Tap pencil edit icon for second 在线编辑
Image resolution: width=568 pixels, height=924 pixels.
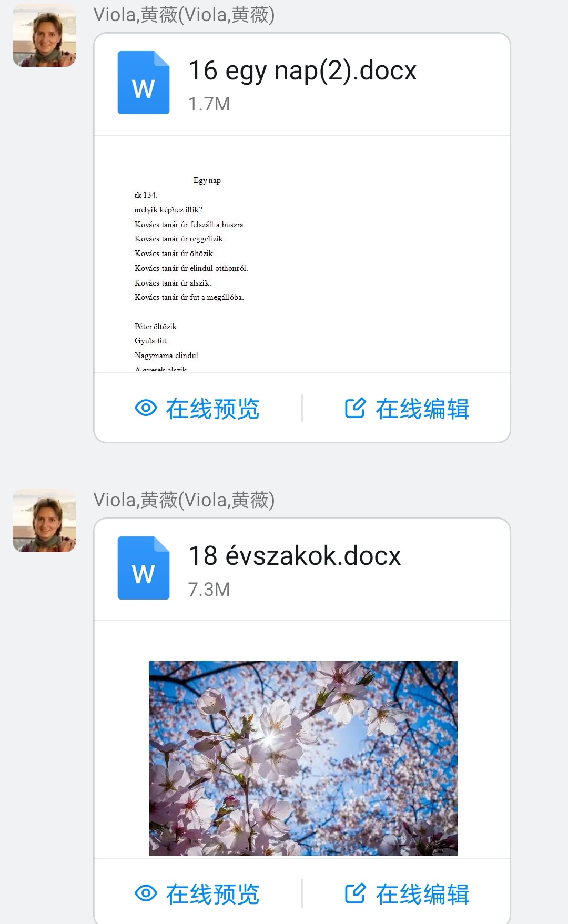coord(355,893)
